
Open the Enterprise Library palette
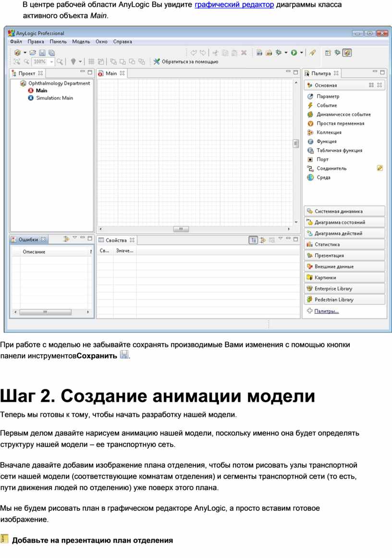tap(344, 288)
